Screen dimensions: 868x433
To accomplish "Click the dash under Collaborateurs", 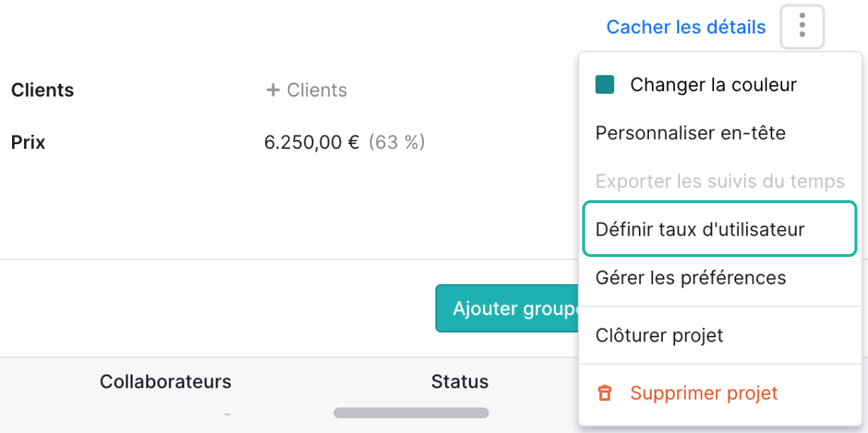I will tap(227, 413).
